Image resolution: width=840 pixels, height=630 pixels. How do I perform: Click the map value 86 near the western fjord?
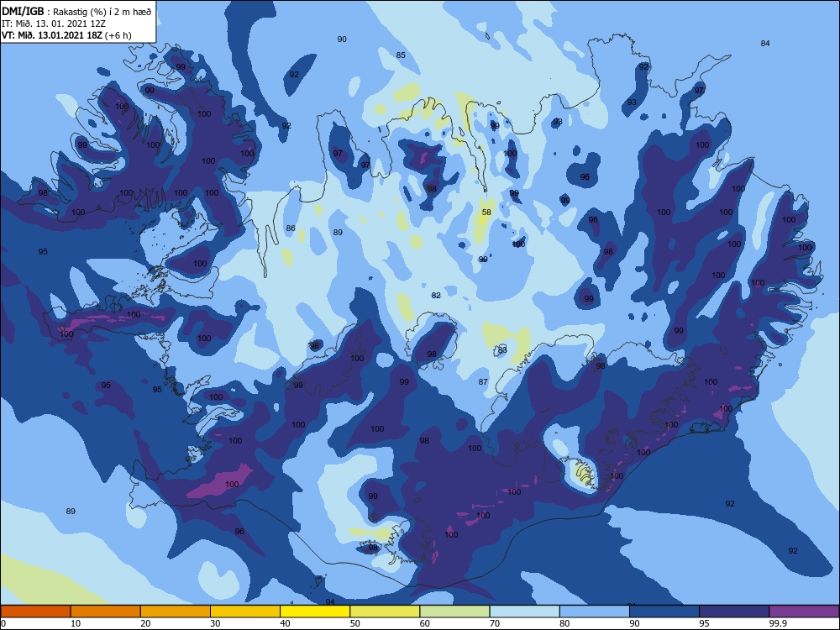[x=291, y=228]
